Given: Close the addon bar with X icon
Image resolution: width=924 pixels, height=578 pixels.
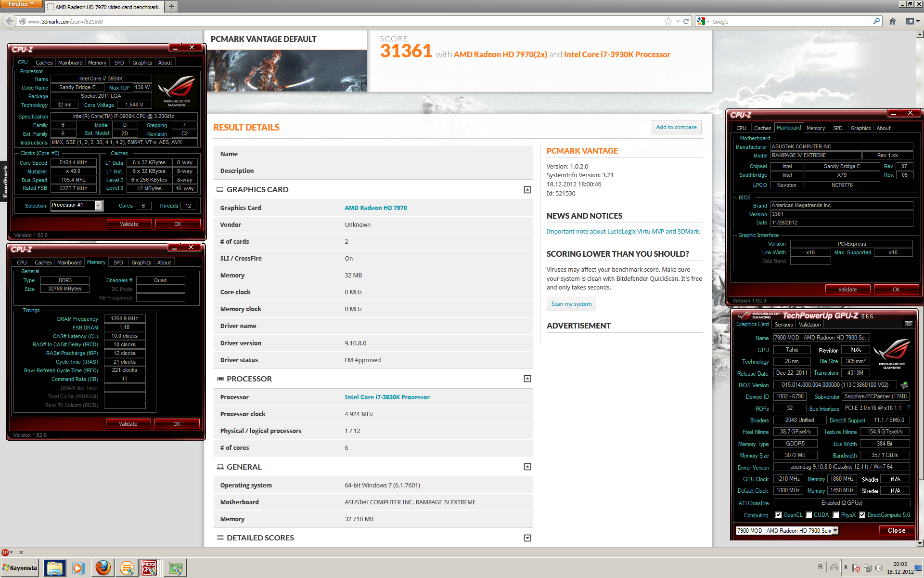Looking at the screenshot, I should [21, 552].
